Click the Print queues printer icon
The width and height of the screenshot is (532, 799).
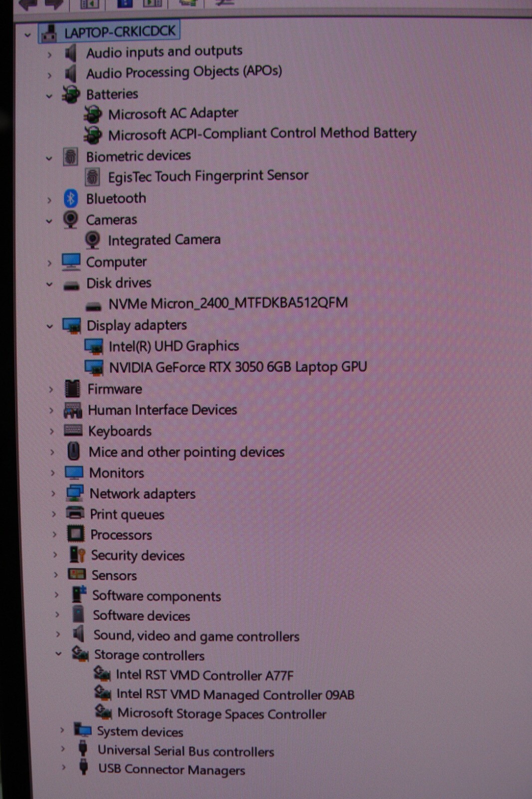tap(75, 513)
